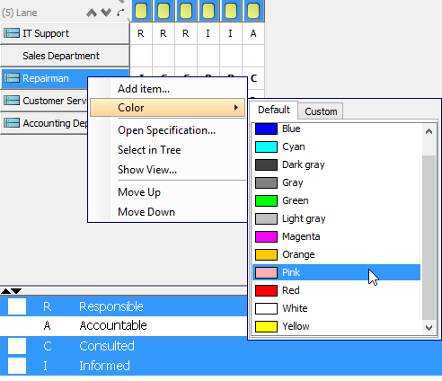Click the last yellow task column header icon
Screen dimensions: 442x381
pos(253,11)
